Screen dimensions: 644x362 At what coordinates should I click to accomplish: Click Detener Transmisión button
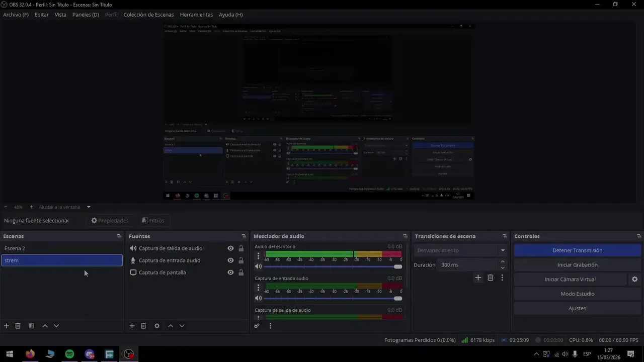(577, 250)
